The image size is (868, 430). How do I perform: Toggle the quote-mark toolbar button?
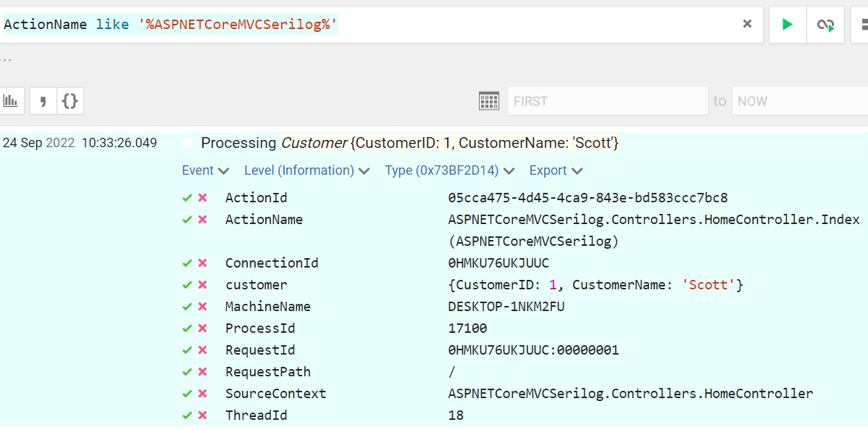[x=43, y=101]
